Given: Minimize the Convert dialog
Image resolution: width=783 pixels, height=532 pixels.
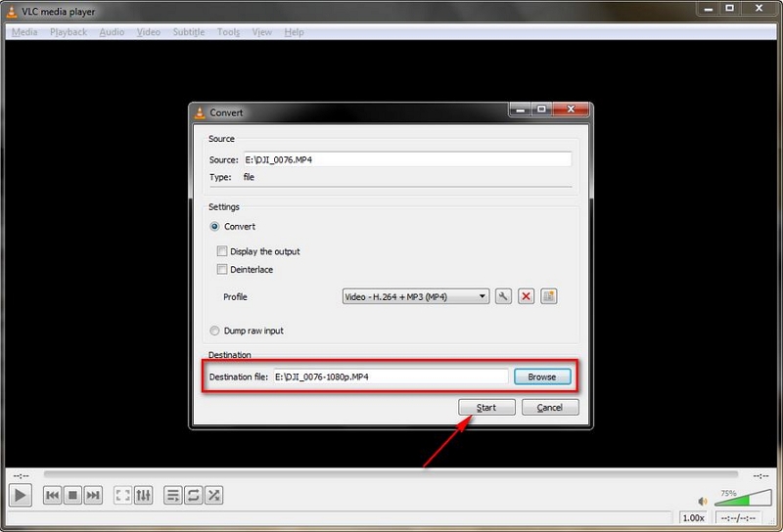Looking at the screenshot, I should click(521, 110).
